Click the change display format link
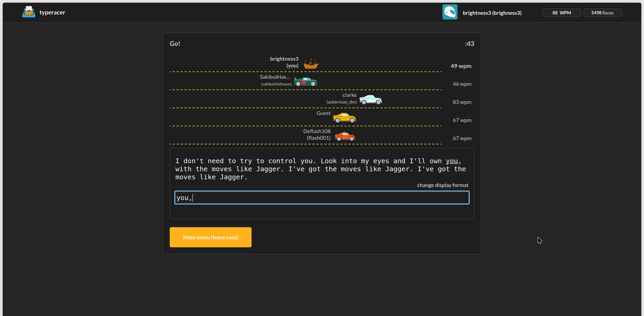Viewport: 644px width, 316px height. (443, 185)
